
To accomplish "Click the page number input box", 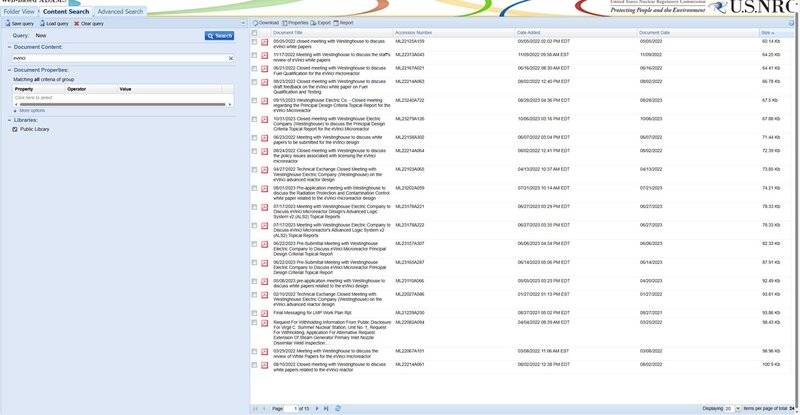I will click(x=291, y=408).
